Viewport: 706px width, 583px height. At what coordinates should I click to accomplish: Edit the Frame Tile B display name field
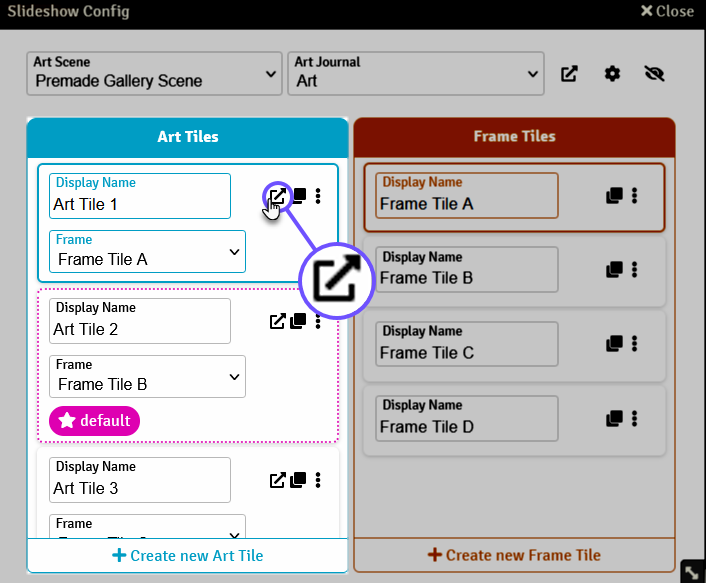click(x=467, y=270)
